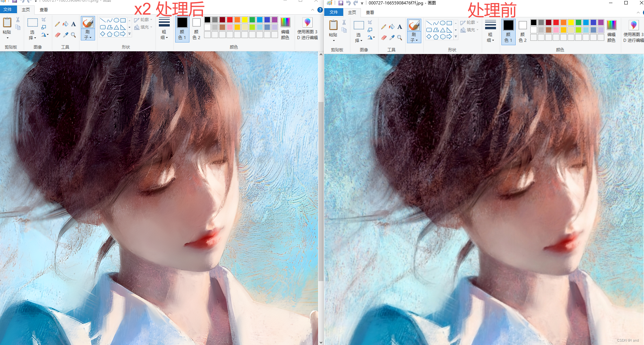Click Edit colors button in right window
The image size is (644, 345).
[x=611, y=31]
